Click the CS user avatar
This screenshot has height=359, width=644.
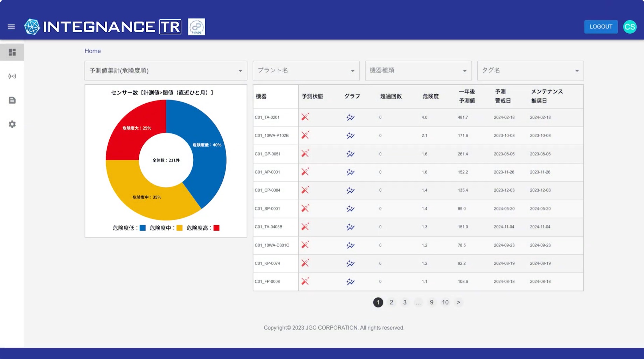click(x=629, y=27)
